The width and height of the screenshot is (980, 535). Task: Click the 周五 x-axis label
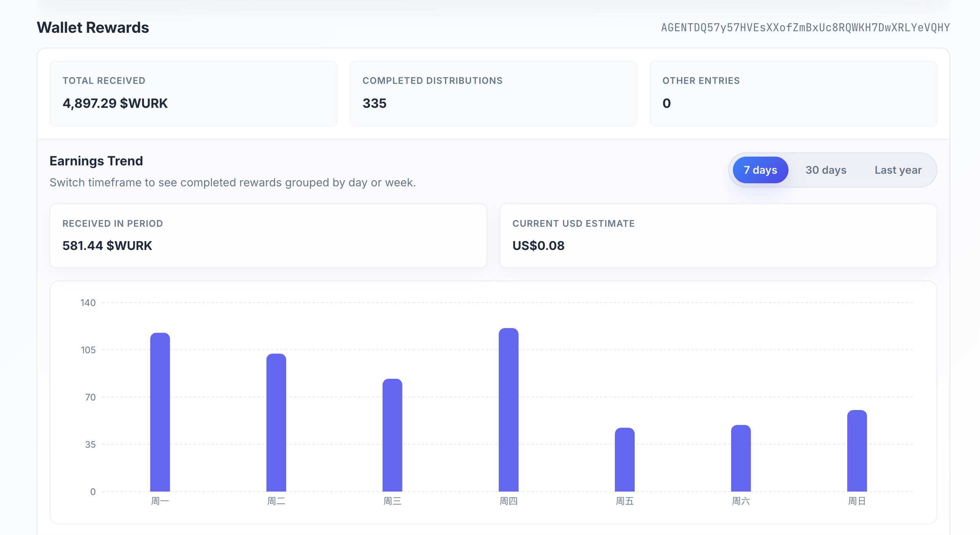tap(625, 501)
